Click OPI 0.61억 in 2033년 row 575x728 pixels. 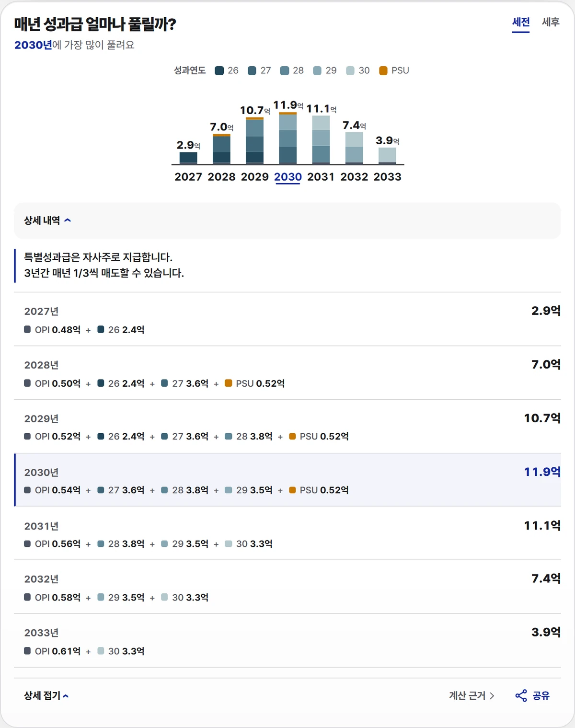[52, 651]
